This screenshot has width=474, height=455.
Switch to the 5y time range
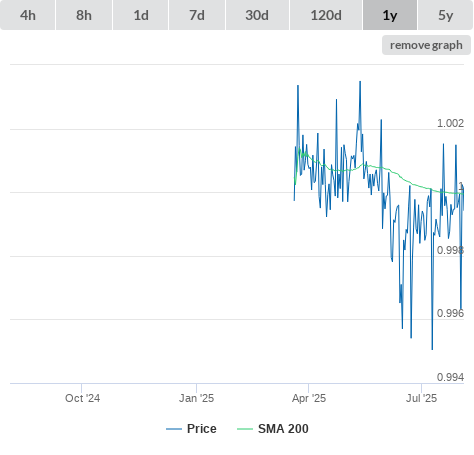coord(445,15)
